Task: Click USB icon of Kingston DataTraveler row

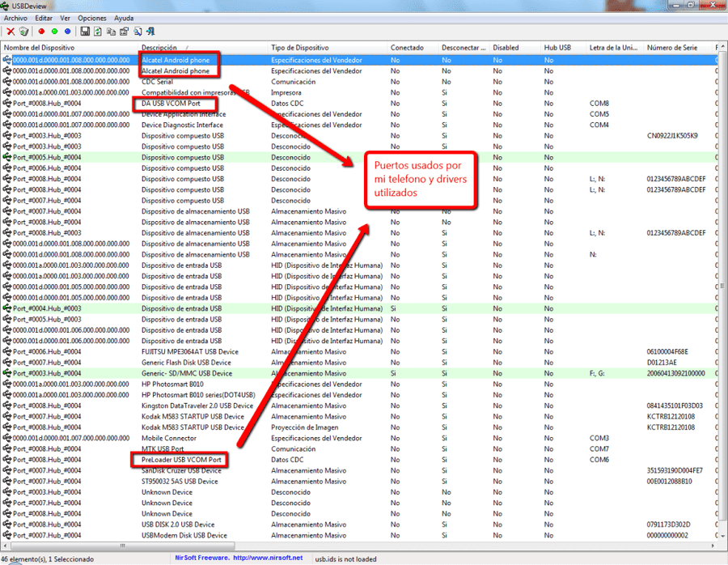Action: coord(7,406)
